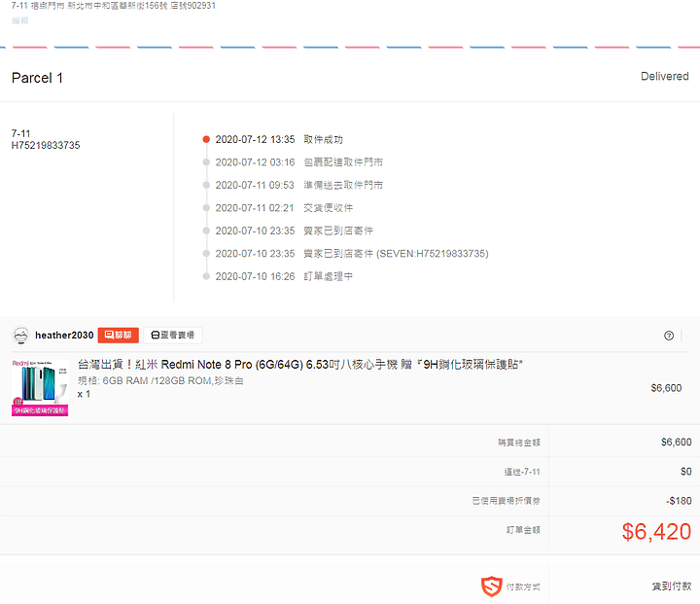
Task: Open chat with seller via 聊聊 button
Action: pyautogui.click(x=119, y=335)
